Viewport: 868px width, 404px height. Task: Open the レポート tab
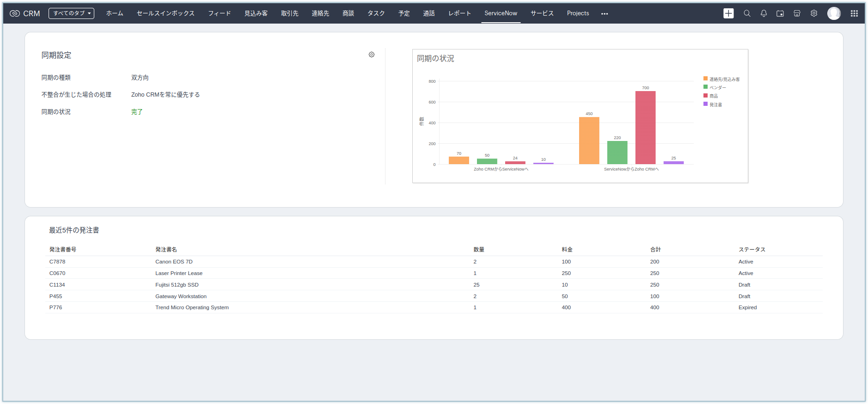[x=459, y=13]
